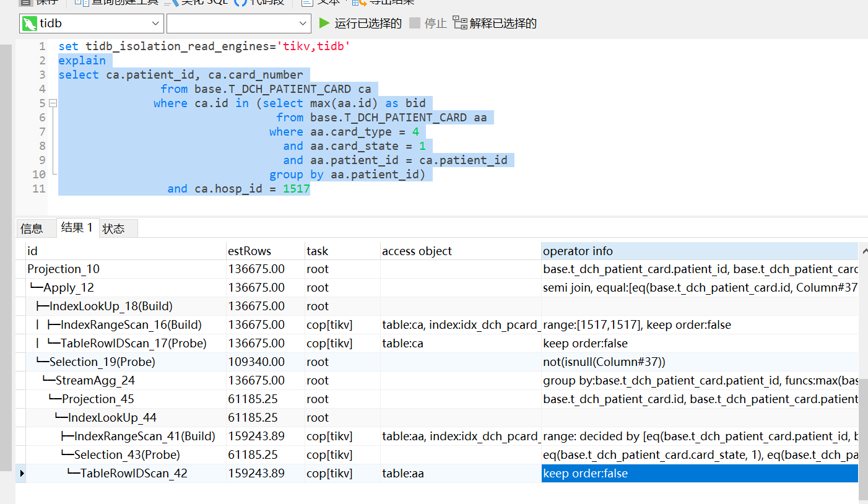The height and width of the screenshot is (504, 868).
Task: Click the 'explain' keyword on line 2
Action: (x=82, y=61)
